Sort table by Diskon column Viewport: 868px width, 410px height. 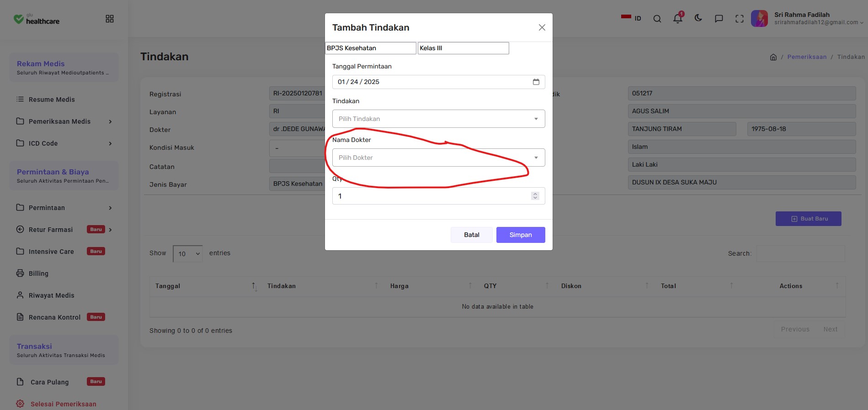point(606,286)
